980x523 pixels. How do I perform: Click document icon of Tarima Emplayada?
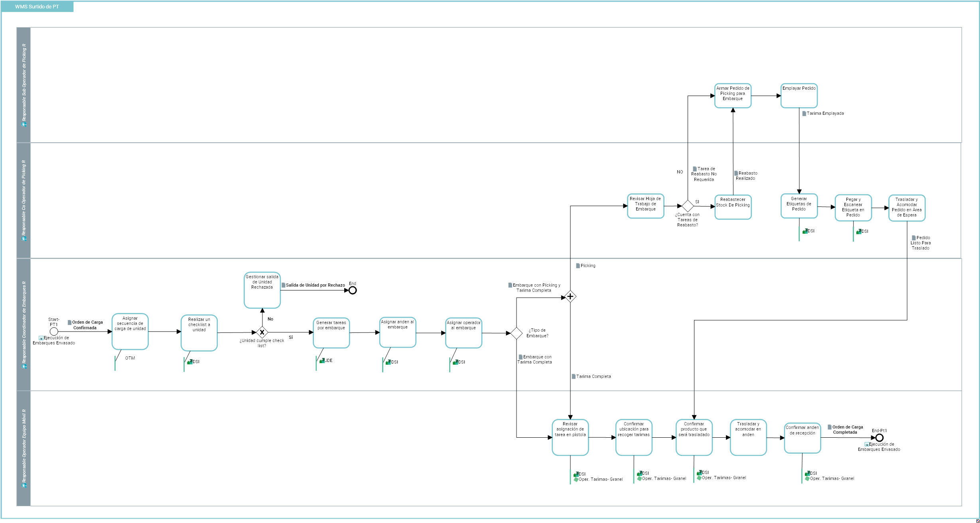click(804, 113)
